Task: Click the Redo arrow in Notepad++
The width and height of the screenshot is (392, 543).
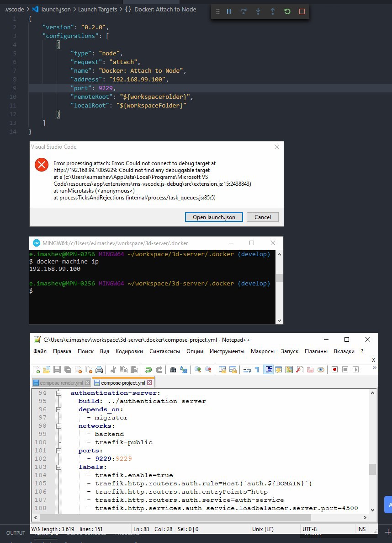Action: (x=159, y=370)
